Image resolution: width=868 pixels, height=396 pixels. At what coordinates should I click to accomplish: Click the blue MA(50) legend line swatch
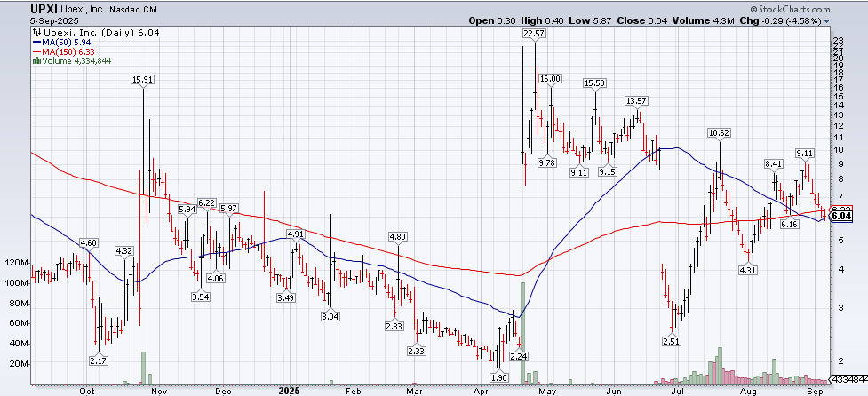click(37, 41)
